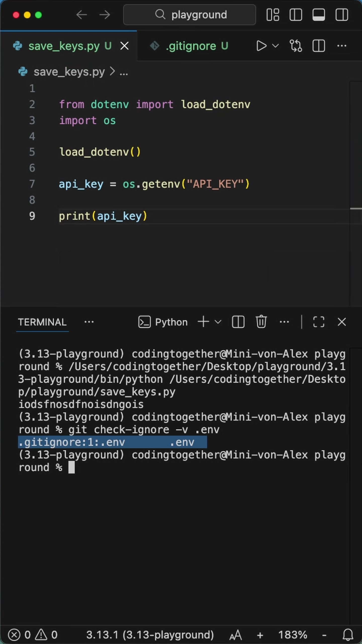Split the terminal
Screen dimensions: 362x644
click(x=238, y=322)
